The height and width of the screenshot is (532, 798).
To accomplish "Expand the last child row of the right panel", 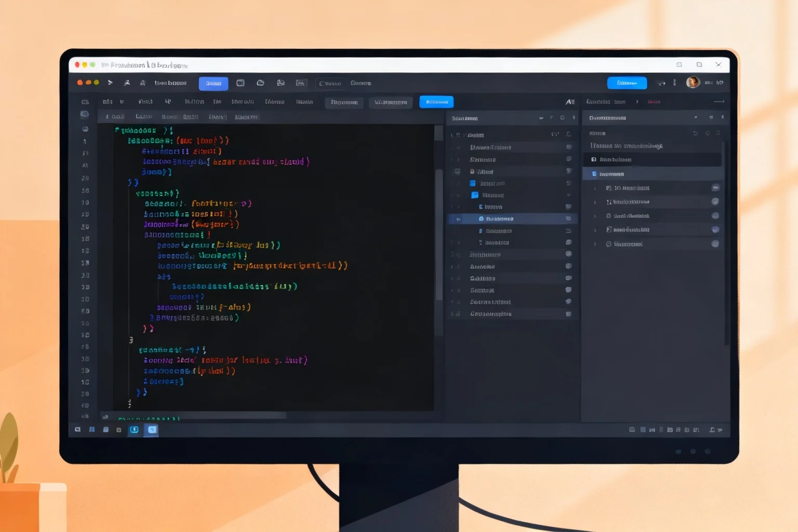I will 595,244.
